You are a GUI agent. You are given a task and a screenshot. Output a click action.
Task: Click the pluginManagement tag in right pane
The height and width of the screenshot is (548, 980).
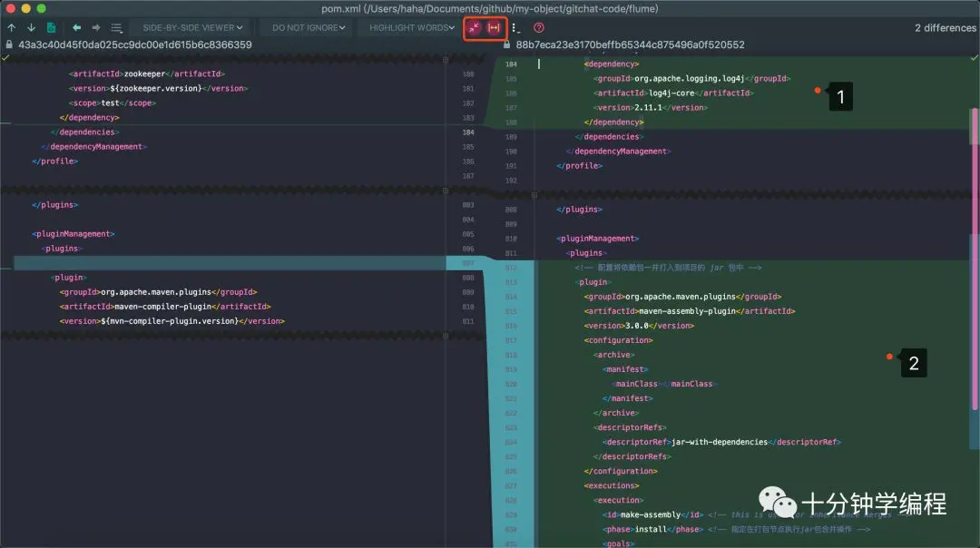tap(597, 239)
